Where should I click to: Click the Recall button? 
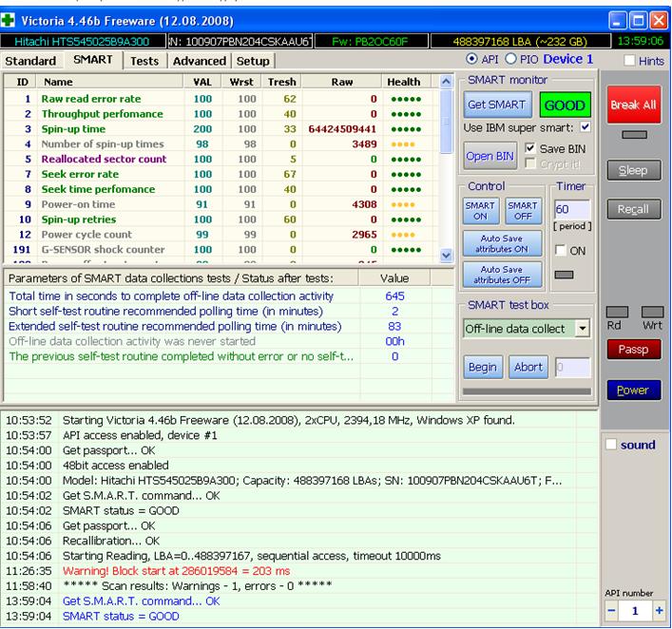[633, 209]
